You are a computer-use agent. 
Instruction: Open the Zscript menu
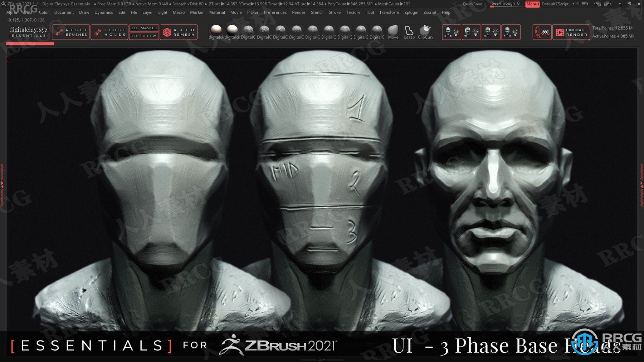(x=430, y=12)
